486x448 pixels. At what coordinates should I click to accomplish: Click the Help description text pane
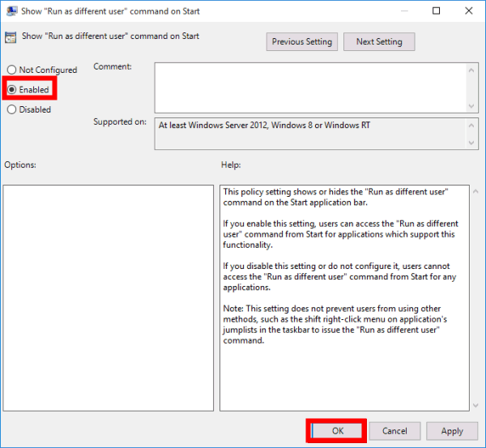pyautogui.click(x=339, y=297)
